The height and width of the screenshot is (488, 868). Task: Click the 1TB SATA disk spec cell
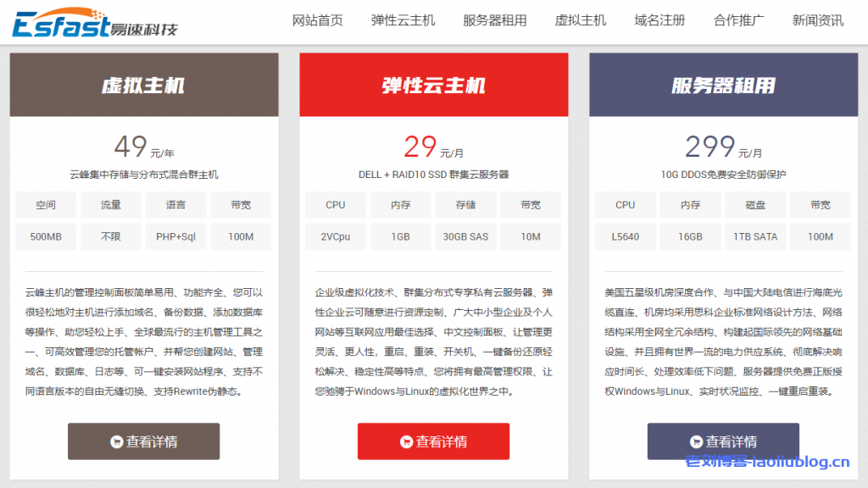755,236
